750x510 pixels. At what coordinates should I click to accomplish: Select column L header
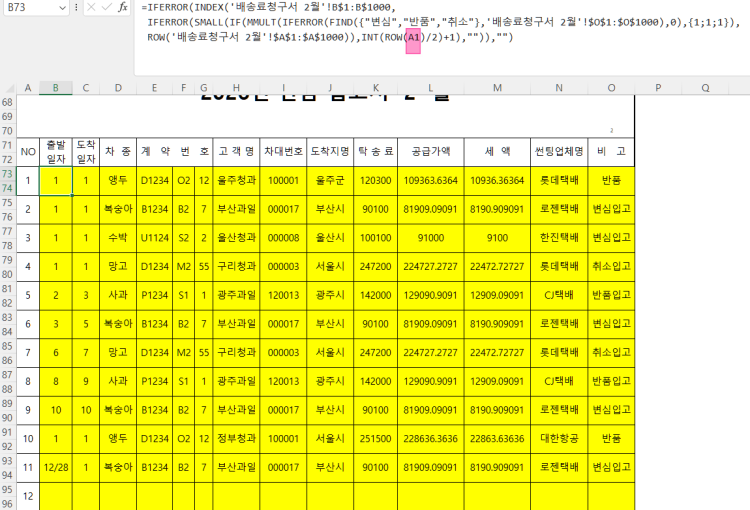(x=430, y=88)
